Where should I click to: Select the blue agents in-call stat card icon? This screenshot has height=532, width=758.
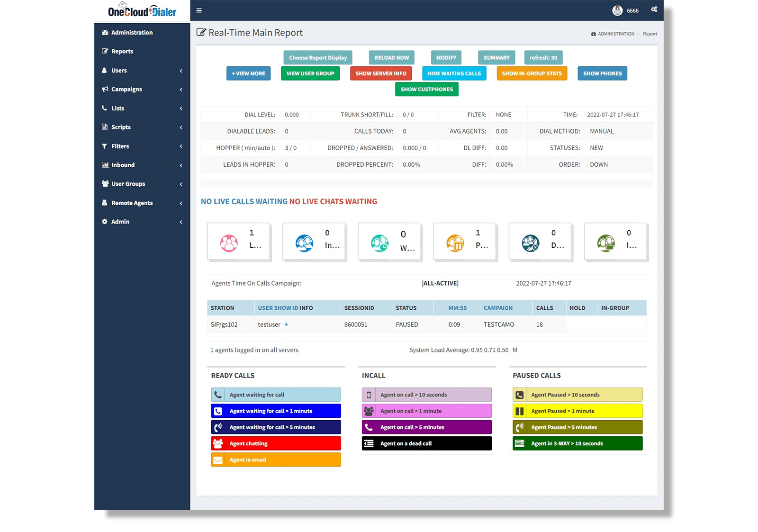(304, 243)
